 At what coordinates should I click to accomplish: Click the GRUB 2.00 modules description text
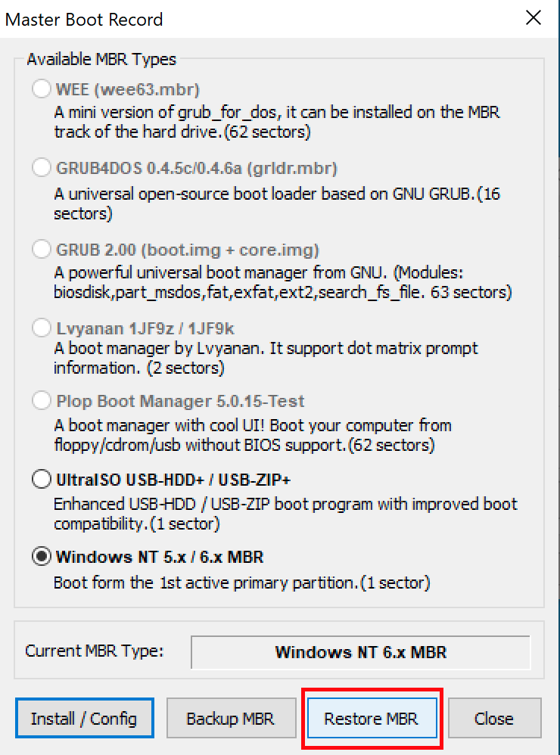(x=282, y=281)
